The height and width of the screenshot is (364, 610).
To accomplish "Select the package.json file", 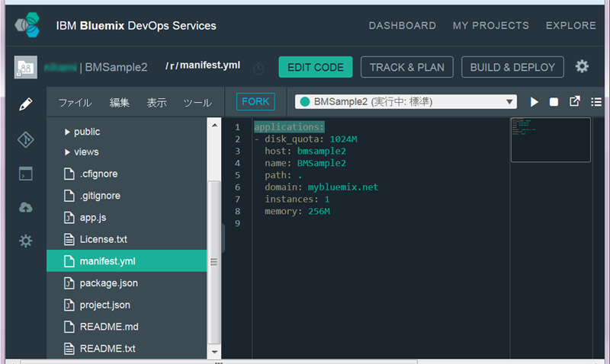I will (x=127, y=283).
